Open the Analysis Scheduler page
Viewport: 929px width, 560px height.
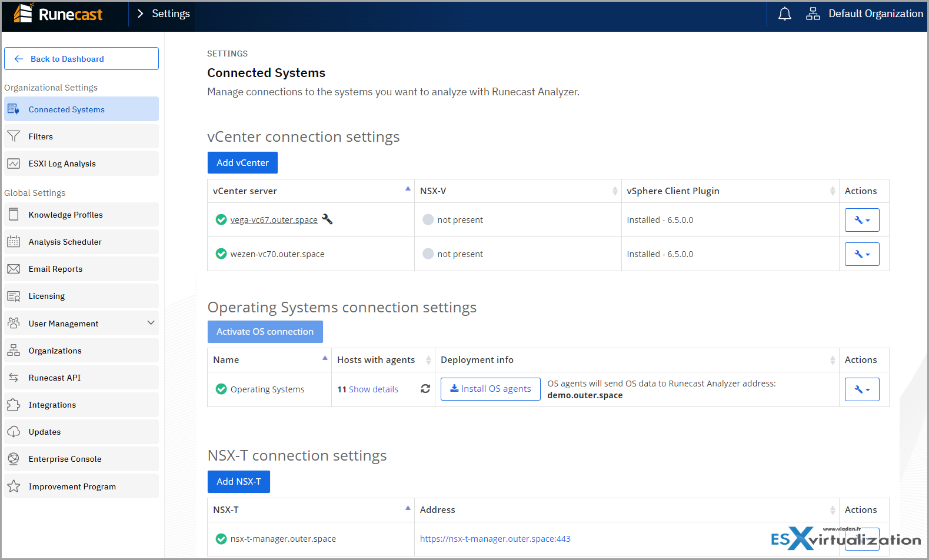point(81,242)
